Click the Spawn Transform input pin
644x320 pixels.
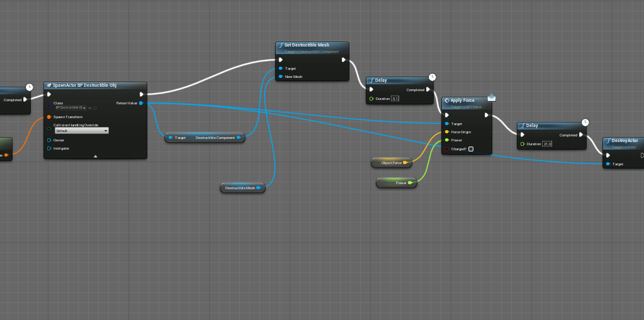click(x=49, y=116)
